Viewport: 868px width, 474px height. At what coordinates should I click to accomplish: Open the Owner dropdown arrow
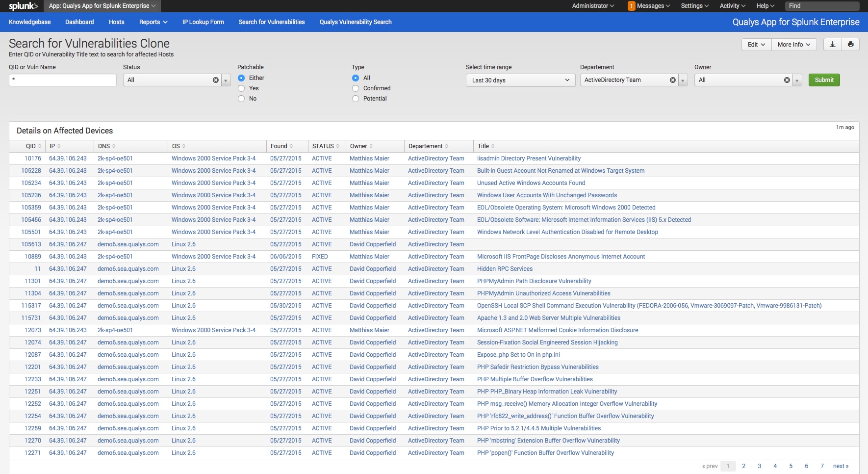pos(797,80)
